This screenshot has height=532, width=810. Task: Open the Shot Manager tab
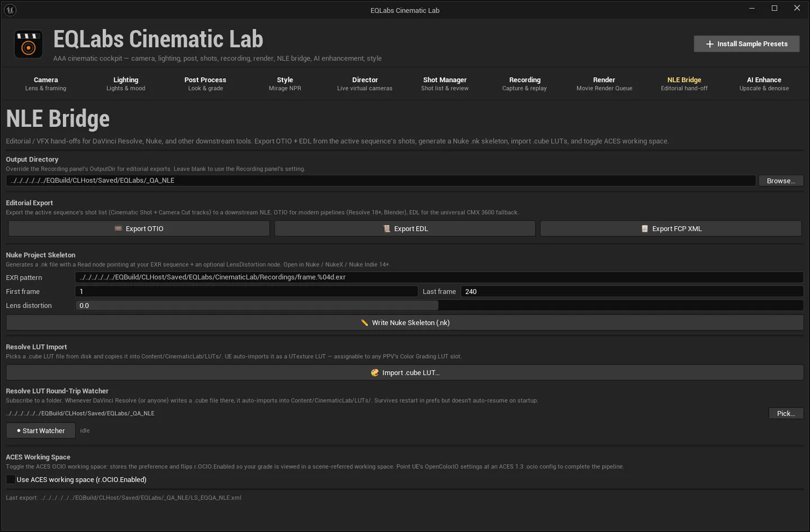[x=445, y=84]
